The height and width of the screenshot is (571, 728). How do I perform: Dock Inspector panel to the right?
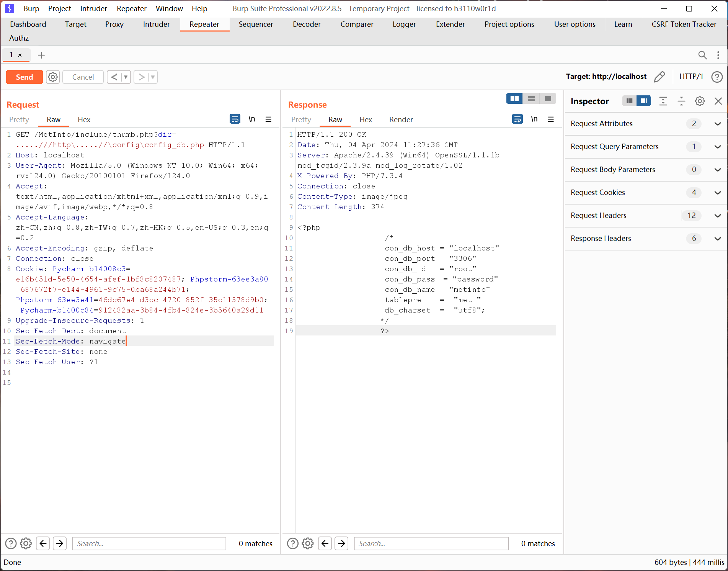pyautogui.click(x=644, y=101)
